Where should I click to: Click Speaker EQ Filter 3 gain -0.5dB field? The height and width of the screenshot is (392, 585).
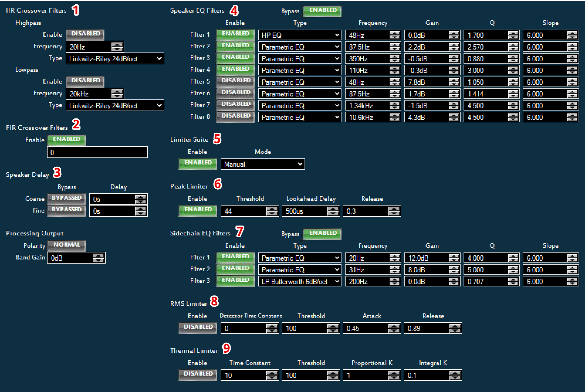(x=432, y=58)
